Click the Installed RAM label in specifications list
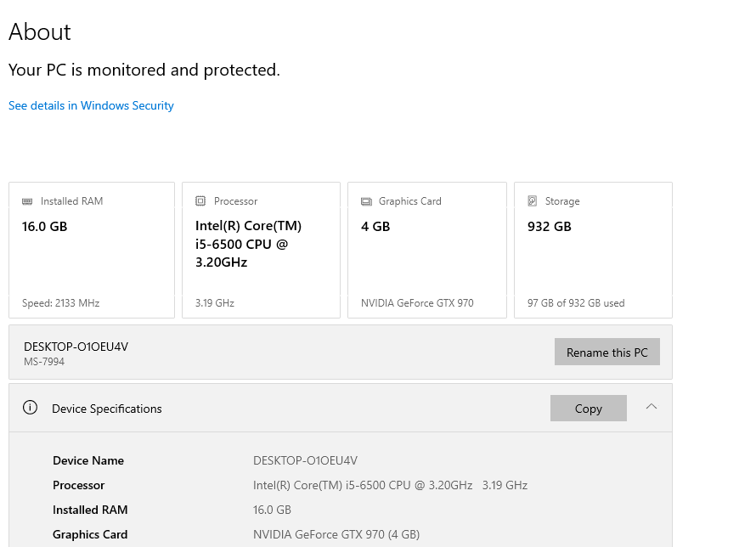756x547 pixels. pyautogui.click(x=90, y=510)
